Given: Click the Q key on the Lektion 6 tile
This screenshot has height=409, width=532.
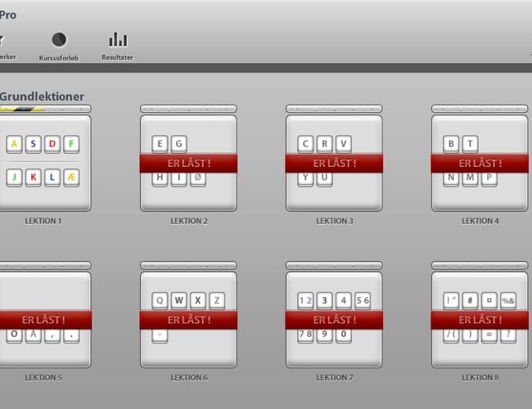Looking at the screenshot, I should point(160,300).
